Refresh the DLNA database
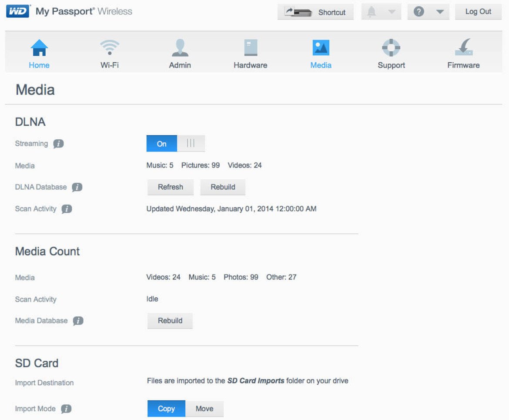 [x=171, y=187]
